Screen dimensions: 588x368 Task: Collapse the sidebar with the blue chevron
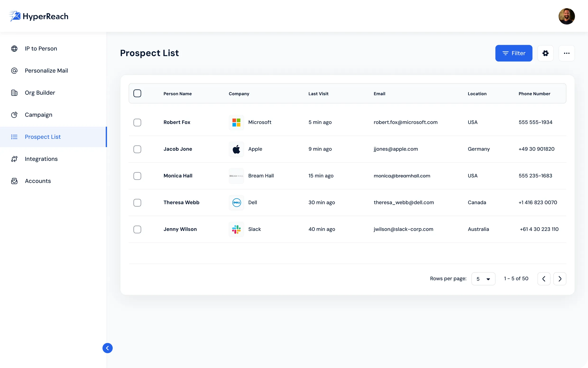pos(107,348)
